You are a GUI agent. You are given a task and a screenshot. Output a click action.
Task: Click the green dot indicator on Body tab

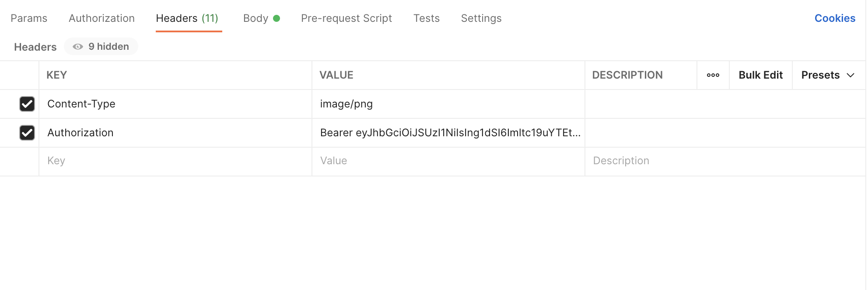(276, 18)
